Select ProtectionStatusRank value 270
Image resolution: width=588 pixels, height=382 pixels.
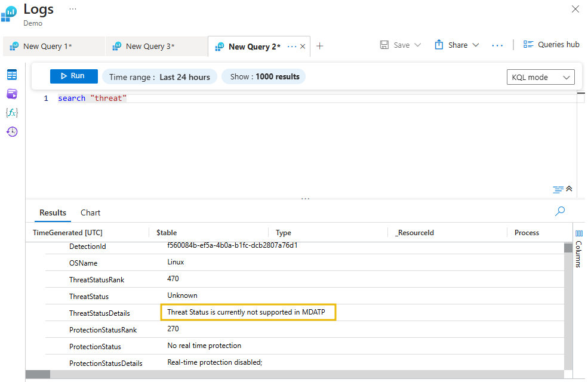coord(173,329)
